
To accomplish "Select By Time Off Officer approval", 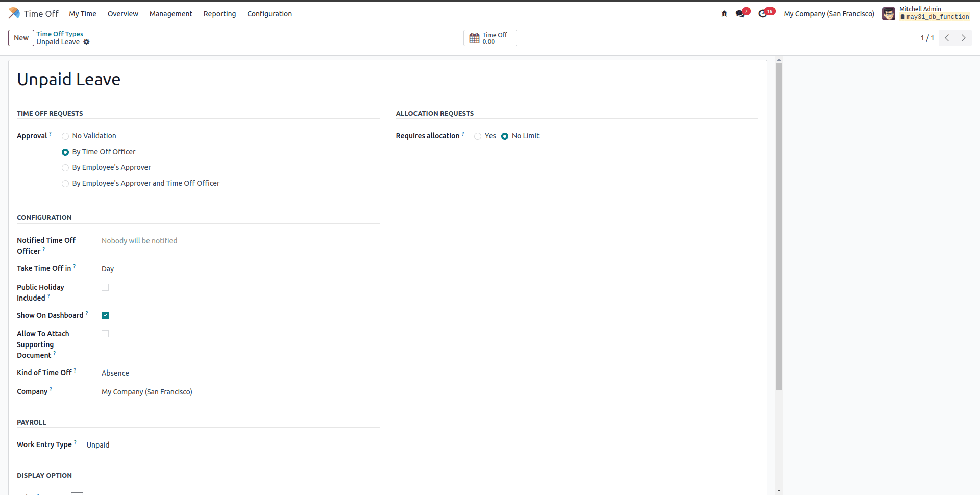I will [65, 152].
